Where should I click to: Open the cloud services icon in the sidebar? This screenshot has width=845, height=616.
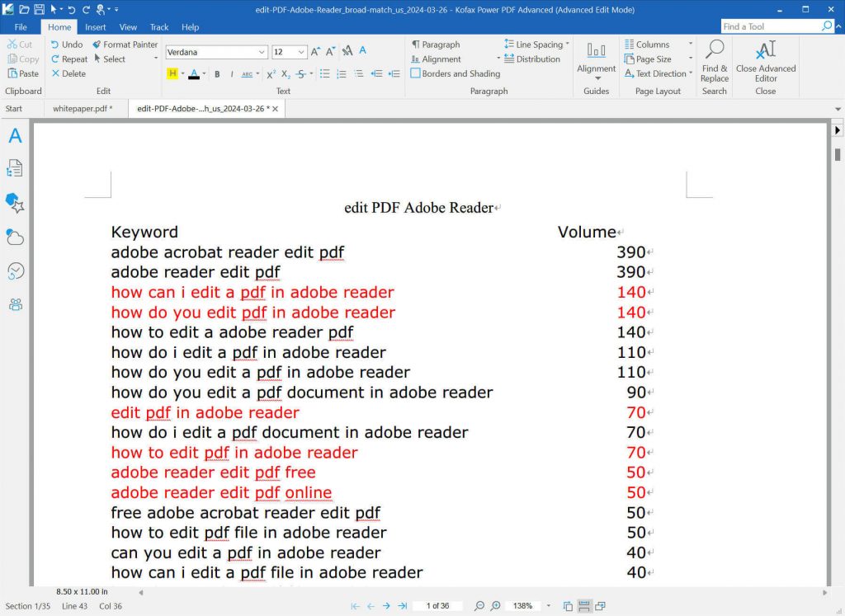coord(15,238)
